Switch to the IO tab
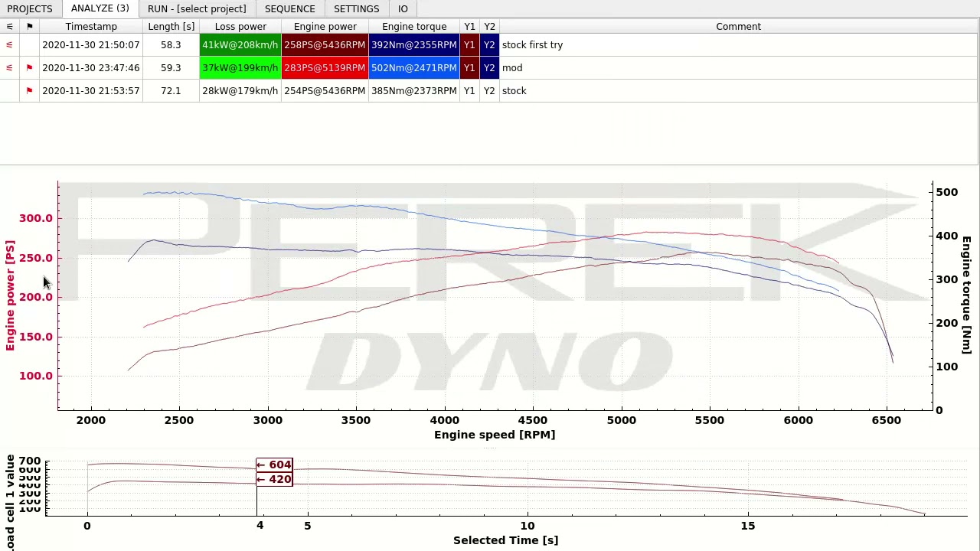Viewport: 980px width, 551px height. [403, 8]
